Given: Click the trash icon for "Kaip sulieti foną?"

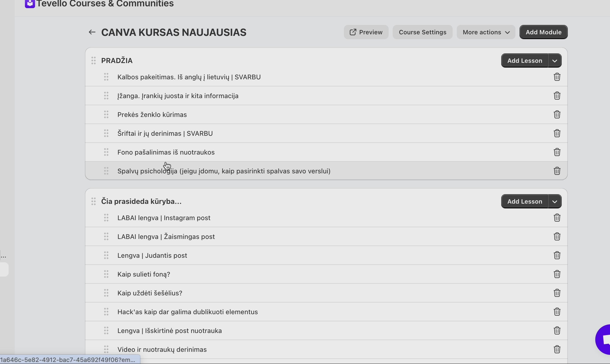Looking at the screenshot, I should pos(557,274).
